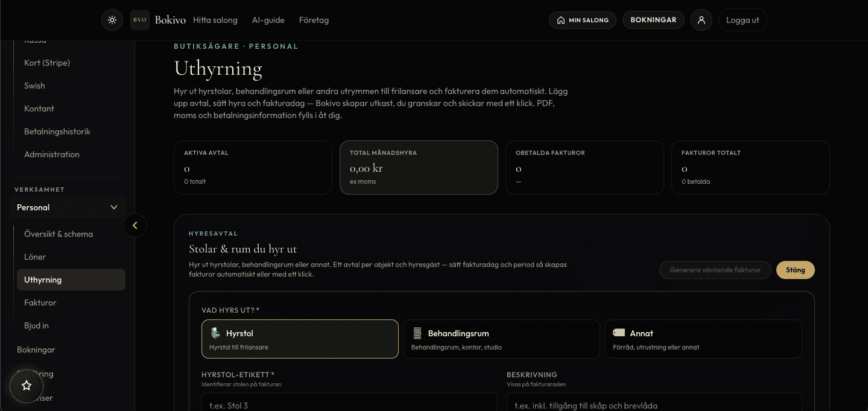Image resolution: width=868 pixels, height=411 pixels.
Task: Collapse the sidebar with the arrow button
Action: tap(135, 225)
